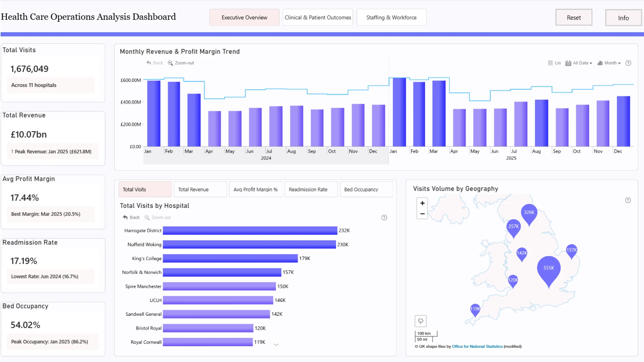Switch to Clinical & Patient Outcomes tab
The image size is (644, 362).
pos(318,17)
